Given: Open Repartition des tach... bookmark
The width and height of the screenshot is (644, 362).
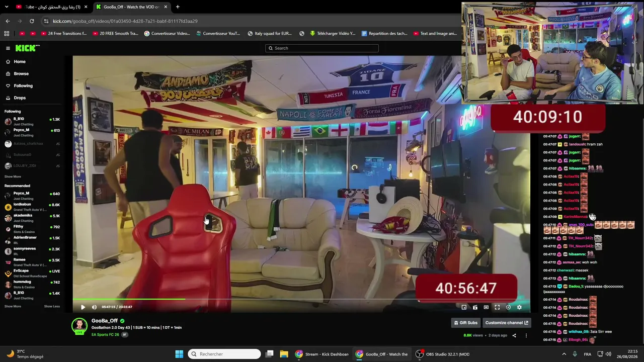Looking at the screenshot, I should tap(384, 34).
